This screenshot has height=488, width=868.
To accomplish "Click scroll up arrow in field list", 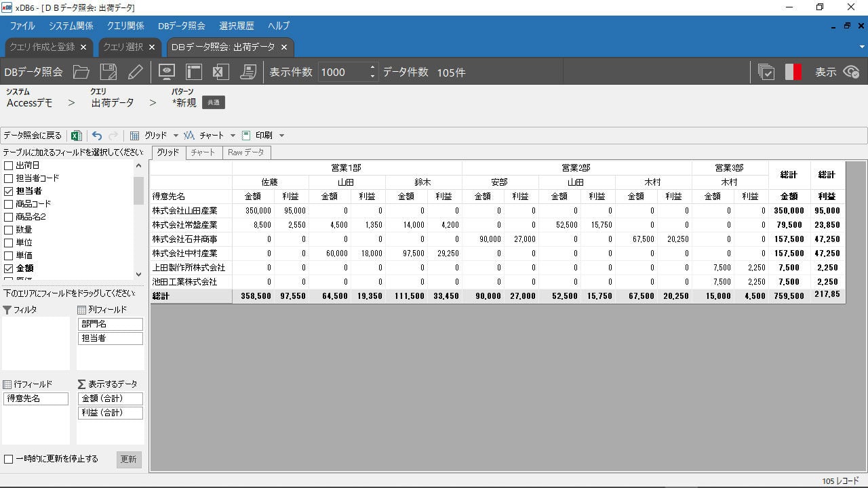I will tap(139, 165).
